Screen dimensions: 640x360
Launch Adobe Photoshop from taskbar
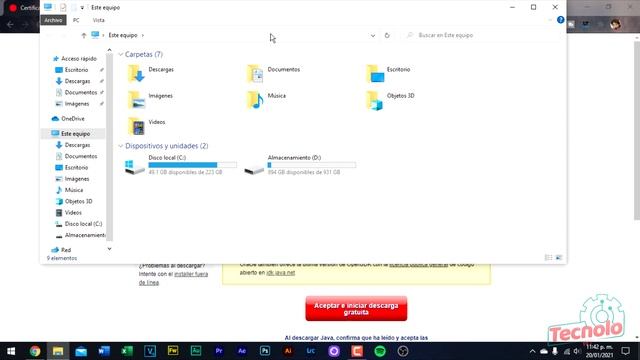(x=265, y=351)
